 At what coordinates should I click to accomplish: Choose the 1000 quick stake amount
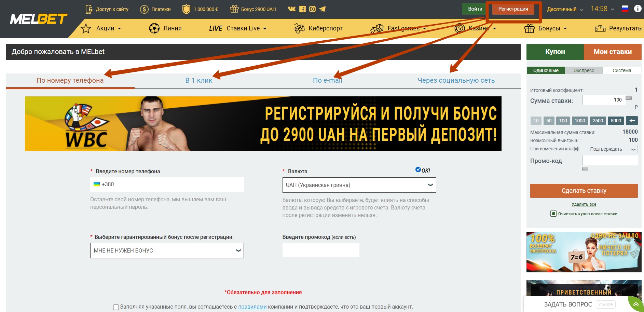580,121
